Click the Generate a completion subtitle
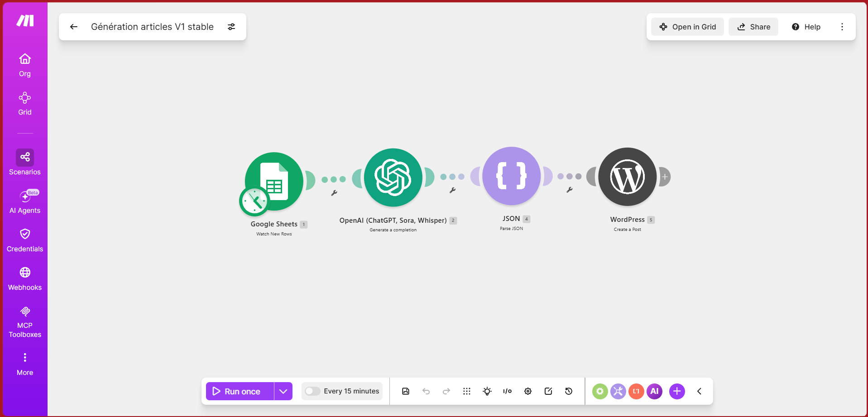Image resolution: width=868 pixels, height=417 pixels. (x=393, y=230)
